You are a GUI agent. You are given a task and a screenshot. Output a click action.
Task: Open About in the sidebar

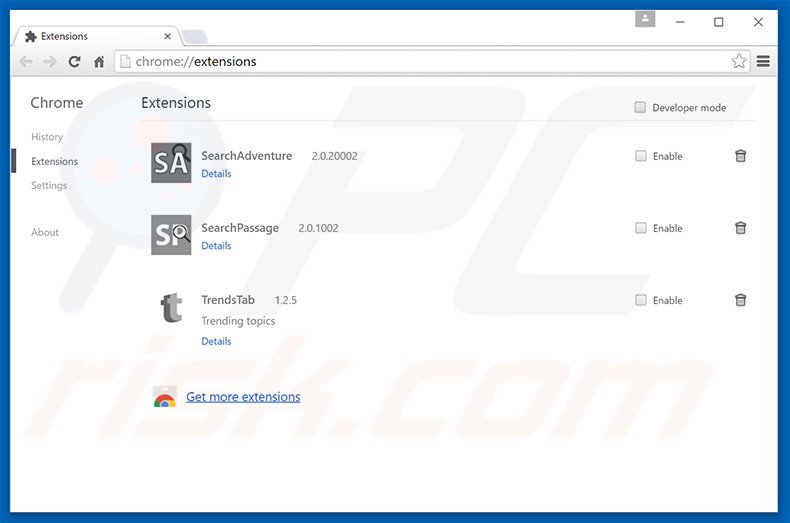coord(45,232)
